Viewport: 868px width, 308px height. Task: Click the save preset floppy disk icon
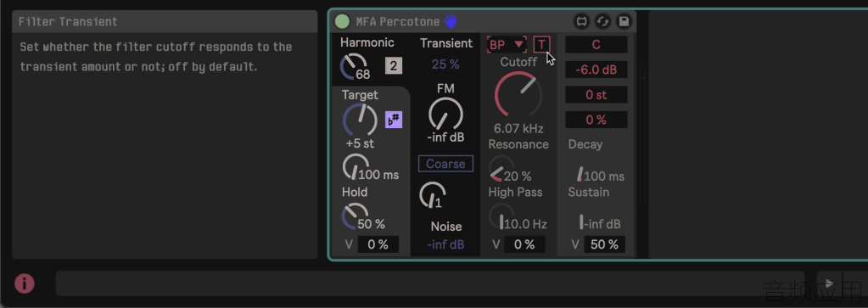624,21
